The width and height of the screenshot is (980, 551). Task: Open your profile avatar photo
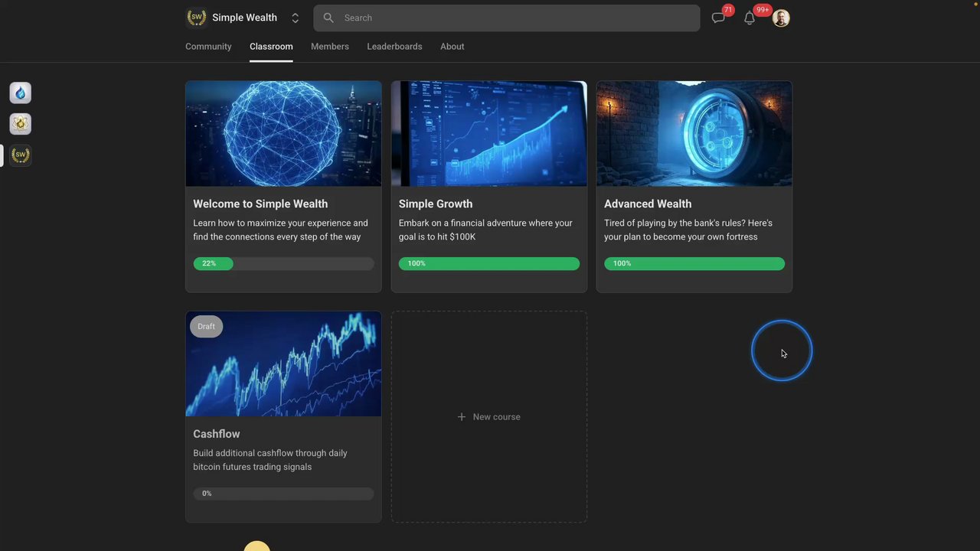pos(780,18)
